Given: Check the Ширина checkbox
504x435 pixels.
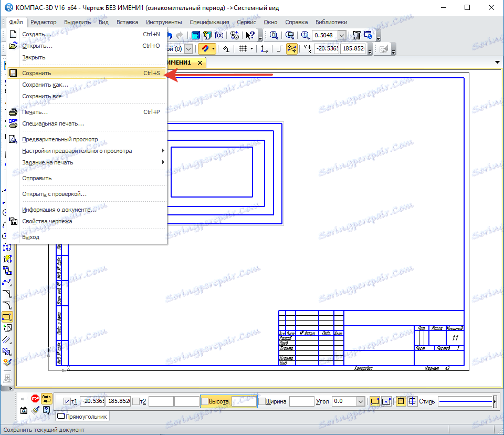Looking at the screenshot, I should point(262,401).
